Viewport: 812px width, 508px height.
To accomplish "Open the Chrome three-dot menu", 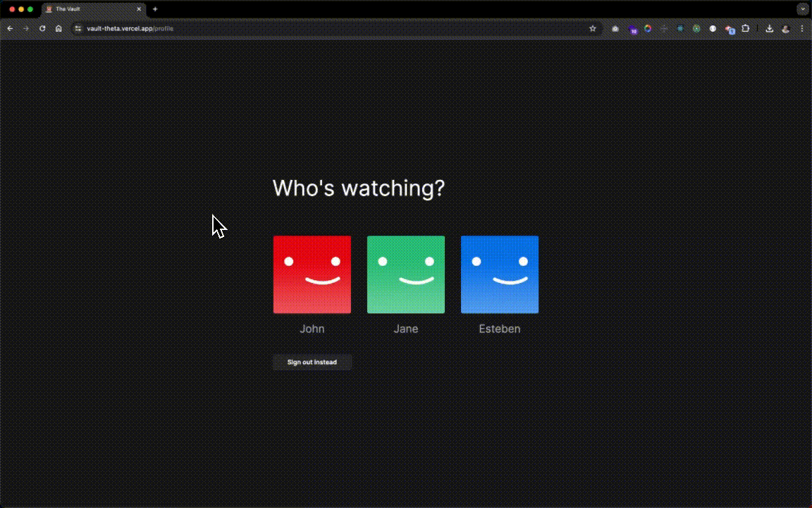I will coord(802,29).
